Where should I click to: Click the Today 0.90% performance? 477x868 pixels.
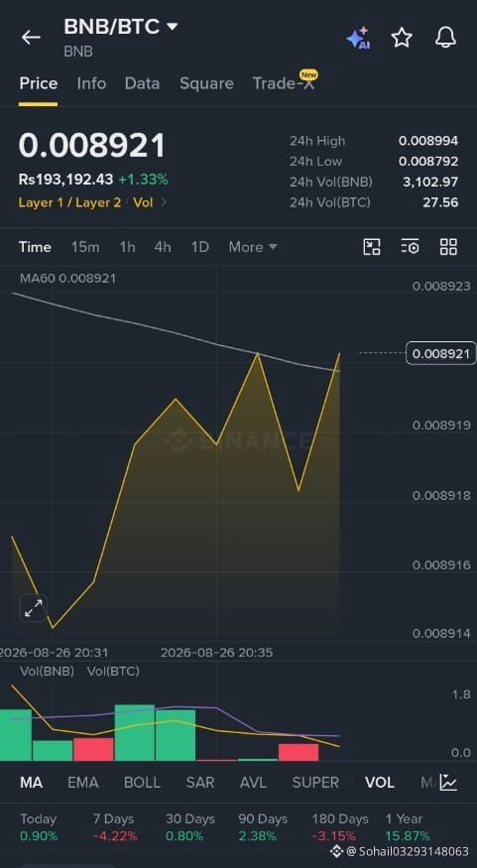point(39,827)
